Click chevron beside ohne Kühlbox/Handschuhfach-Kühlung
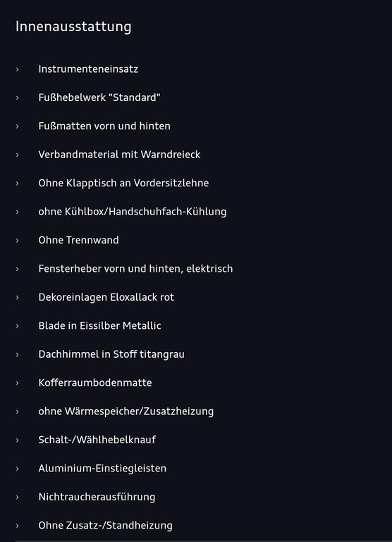Viewport: 392px width, 542px height. (x=17, y=212)
